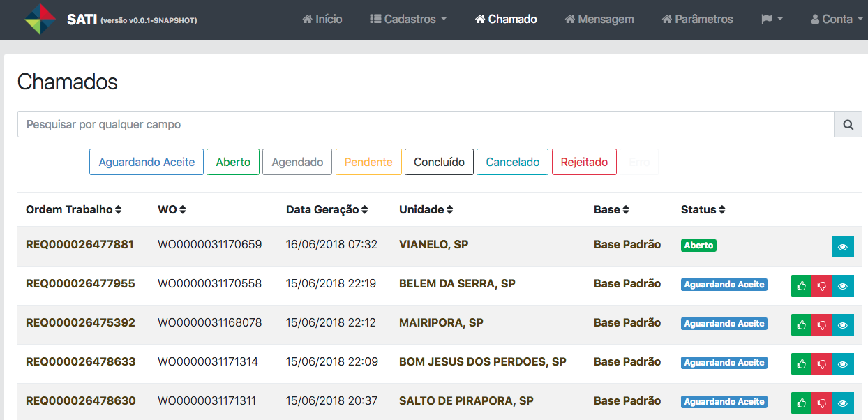868x420 pixels.
Task: Sort table by Data Geração column
Action: (x=327, y=209)
